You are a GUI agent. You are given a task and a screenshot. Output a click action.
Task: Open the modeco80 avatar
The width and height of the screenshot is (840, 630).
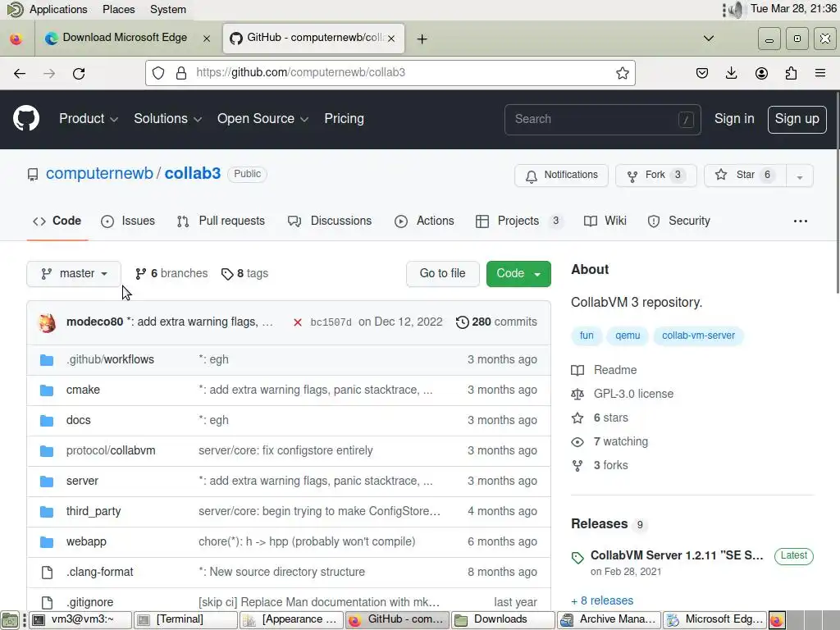[48, 322]
